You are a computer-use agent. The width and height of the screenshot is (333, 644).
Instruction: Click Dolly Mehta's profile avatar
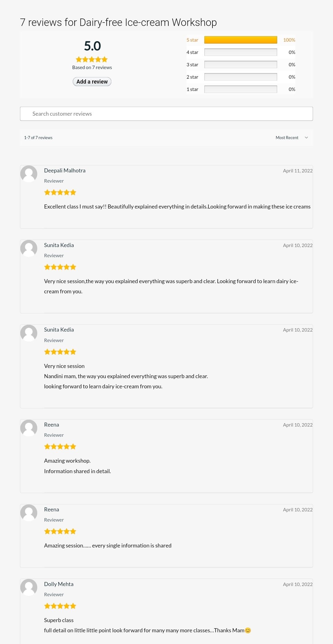click(x=29, y=587)
